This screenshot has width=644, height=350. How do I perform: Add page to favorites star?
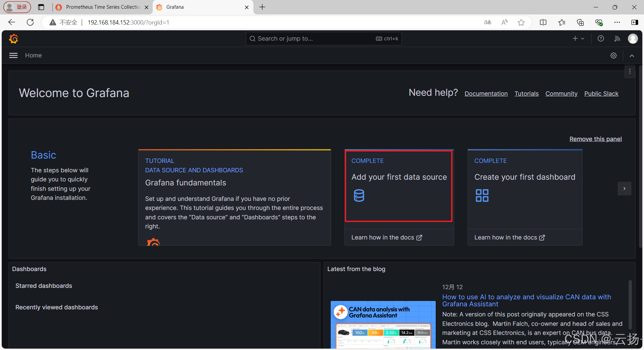pyautogui.click(x=521, y=23)
